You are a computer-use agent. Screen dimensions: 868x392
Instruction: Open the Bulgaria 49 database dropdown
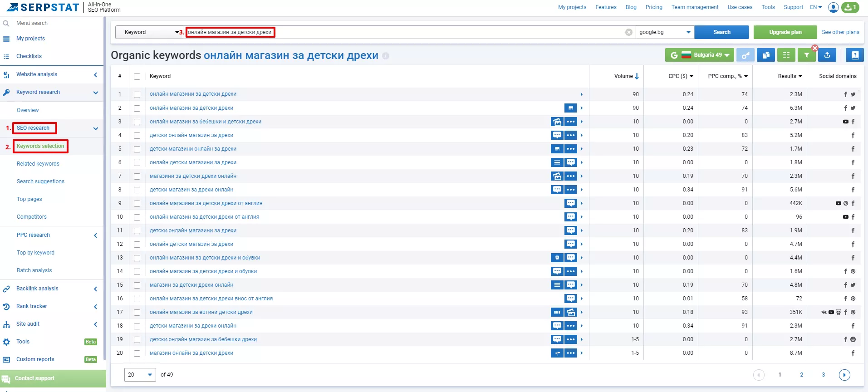[x=699, y=55]
